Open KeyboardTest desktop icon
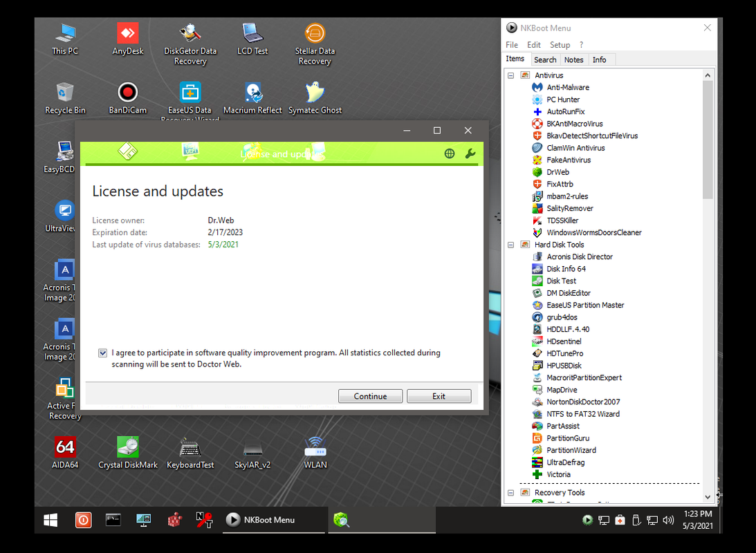 click(190, 453)
